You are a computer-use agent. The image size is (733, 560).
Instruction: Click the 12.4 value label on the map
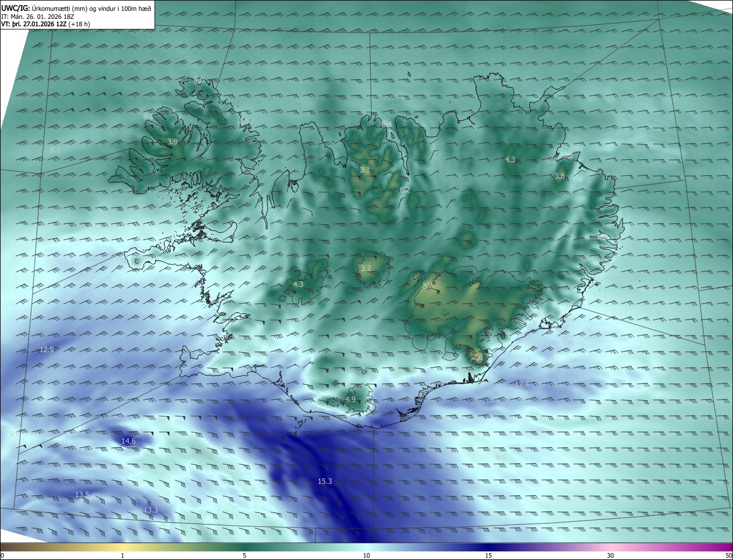522,384
